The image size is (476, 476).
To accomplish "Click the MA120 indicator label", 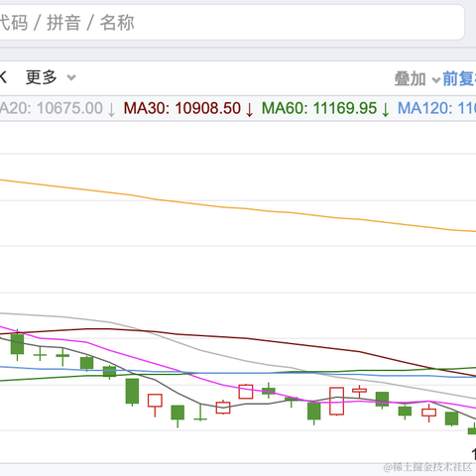I will coord(436,108).
